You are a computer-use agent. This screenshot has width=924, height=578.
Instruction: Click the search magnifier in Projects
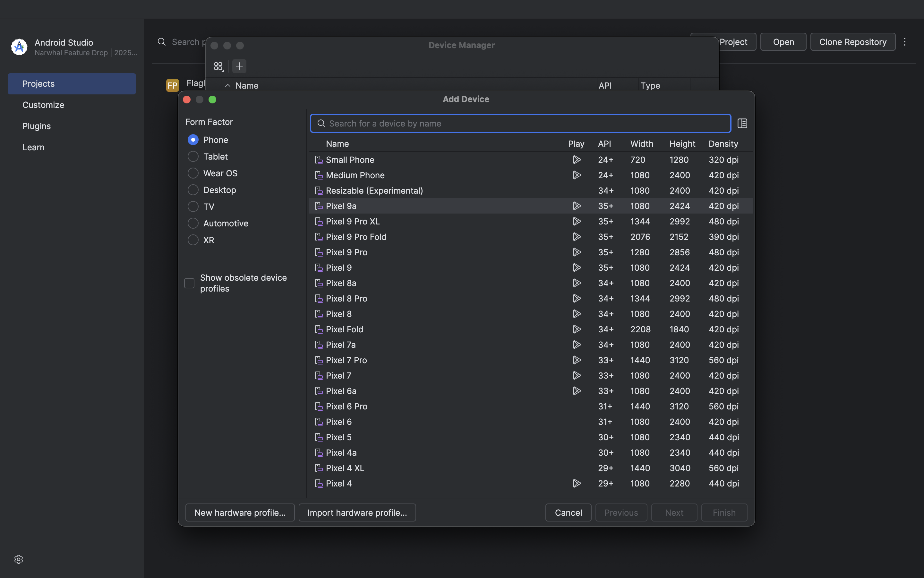click(161, 42)
